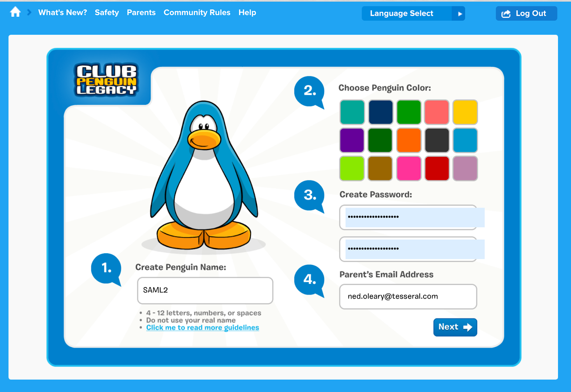Image resolution: width=571 pixels, height=392 pixels.
Task: Choose the orange penguin color
Action: pyautogui.click(x=409, y=140)
